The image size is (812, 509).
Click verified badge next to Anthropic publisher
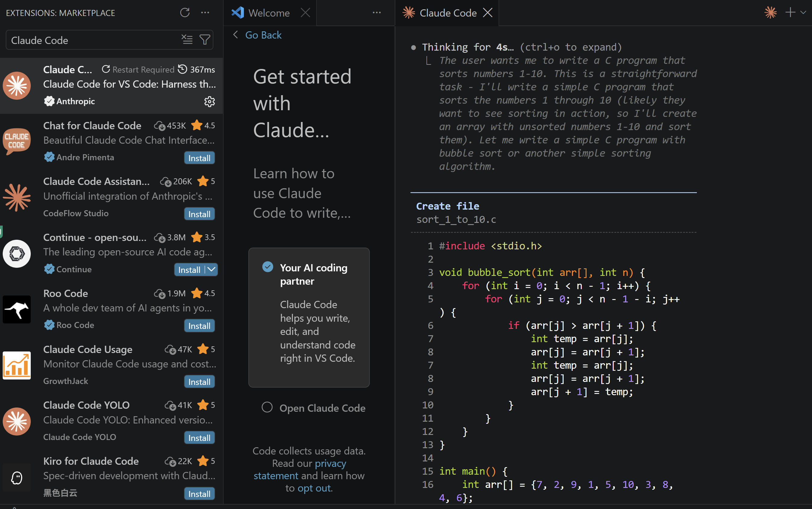[x=49, y=101]
